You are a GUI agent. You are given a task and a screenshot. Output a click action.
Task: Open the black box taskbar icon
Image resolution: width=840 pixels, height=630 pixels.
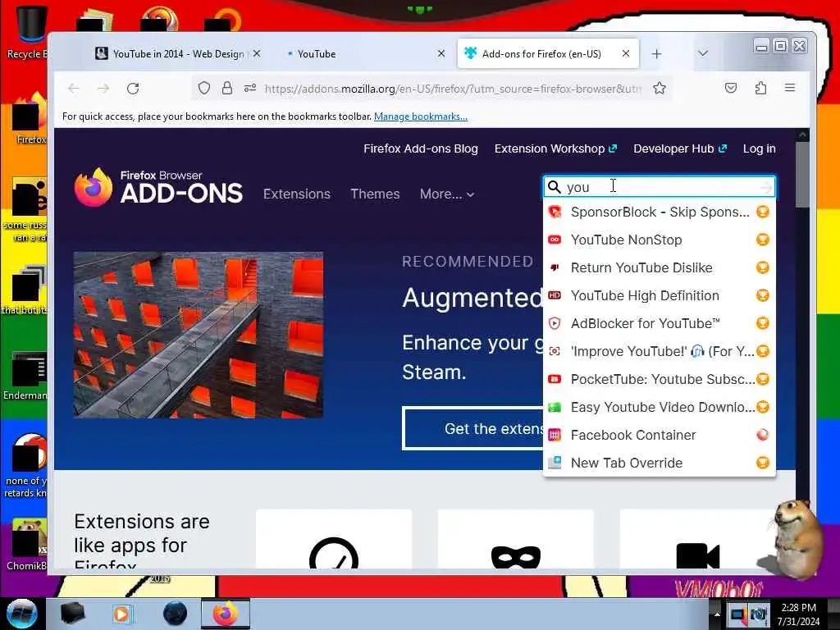(72, 614)
